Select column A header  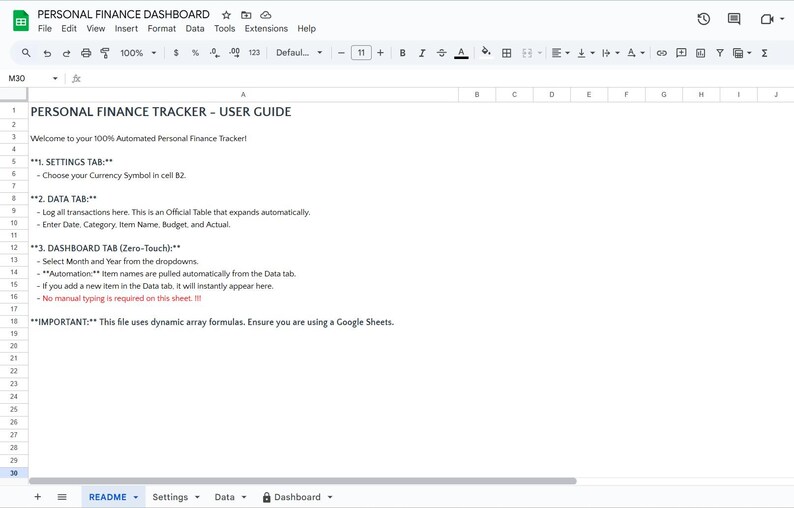tap(243, 94)
